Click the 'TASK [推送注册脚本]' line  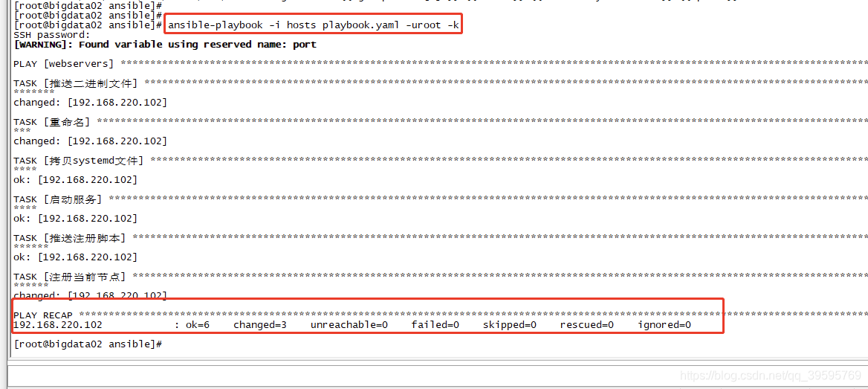coord(441,238)
